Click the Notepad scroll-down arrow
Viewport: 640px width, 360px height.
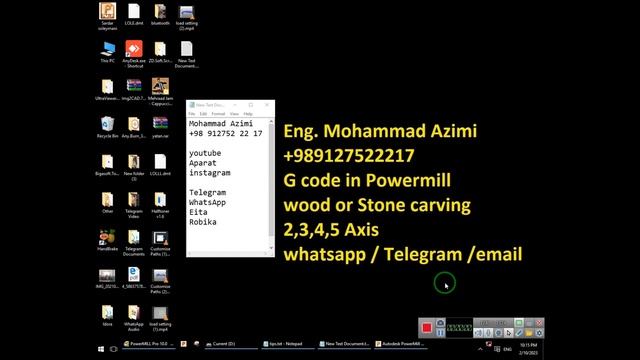tap(271, 248)
